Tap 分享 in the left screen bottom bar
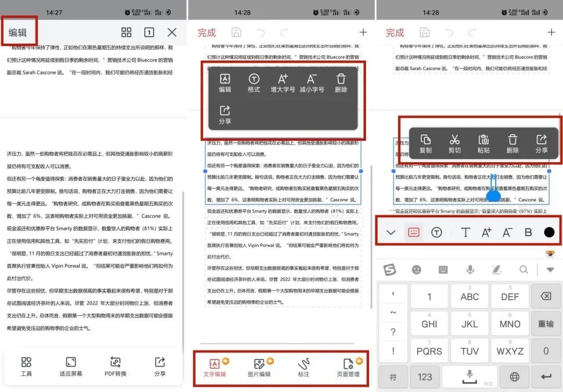Viewport: 563px width, 392px height. click(160, 366)
